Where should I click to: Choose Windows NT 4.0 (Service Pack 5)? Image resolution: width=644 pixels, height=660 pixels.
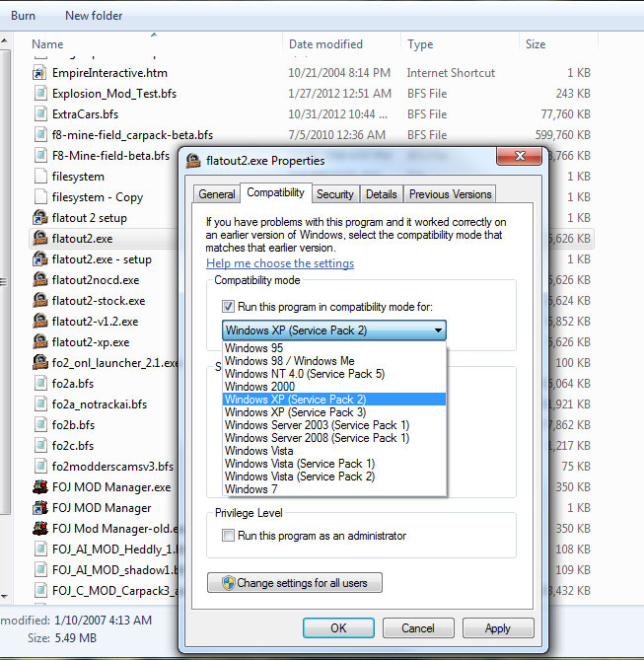coord(333,374)
